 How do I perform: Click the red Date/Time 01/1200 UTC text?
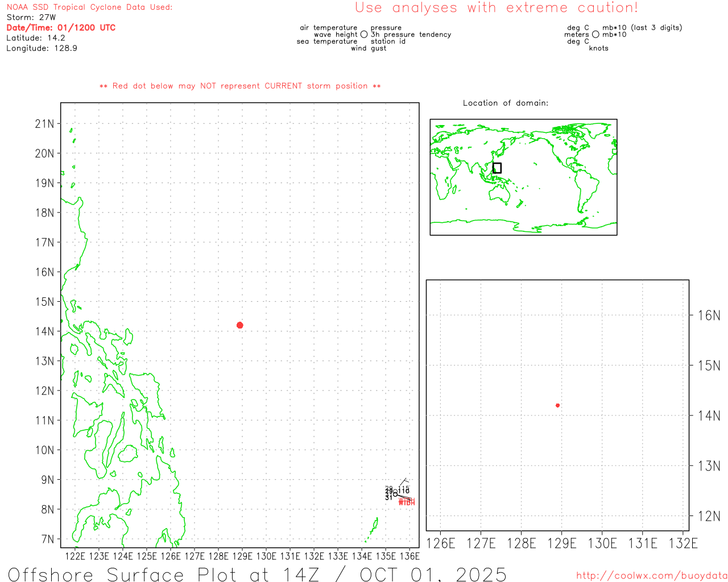61,28
